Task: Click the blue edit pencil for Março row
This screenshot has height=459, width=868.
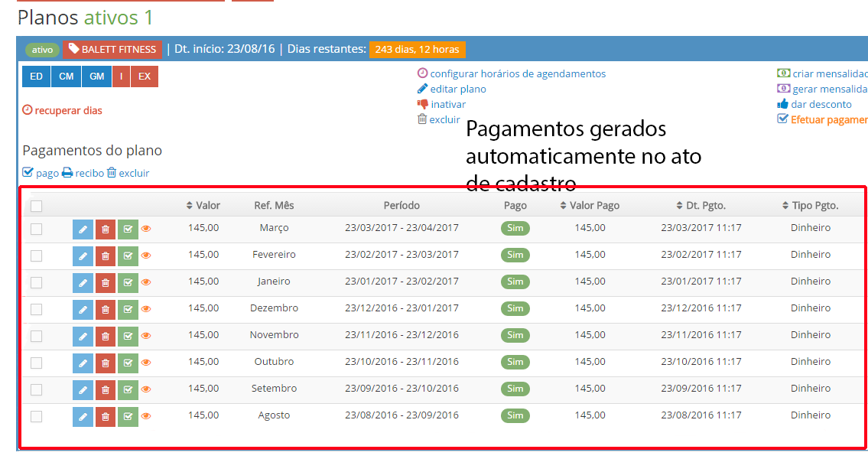Action: coord(83,229)
